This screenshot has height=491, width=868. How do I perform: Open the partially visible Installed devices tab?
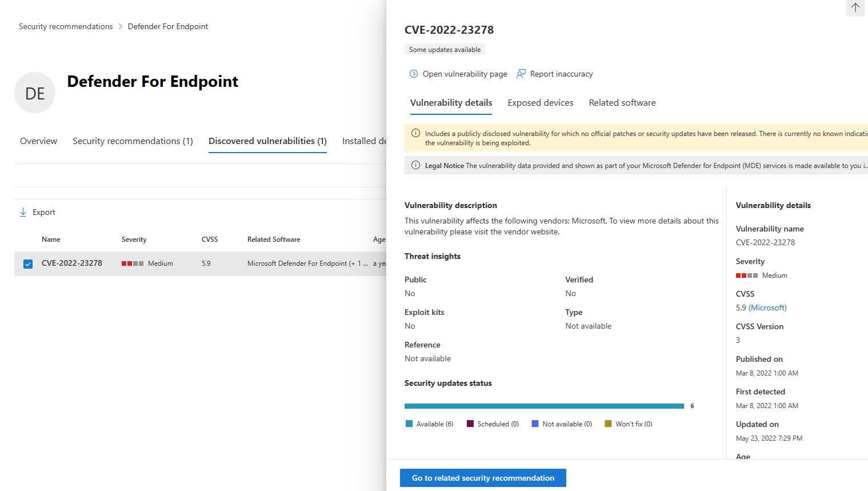pos(364,141)
